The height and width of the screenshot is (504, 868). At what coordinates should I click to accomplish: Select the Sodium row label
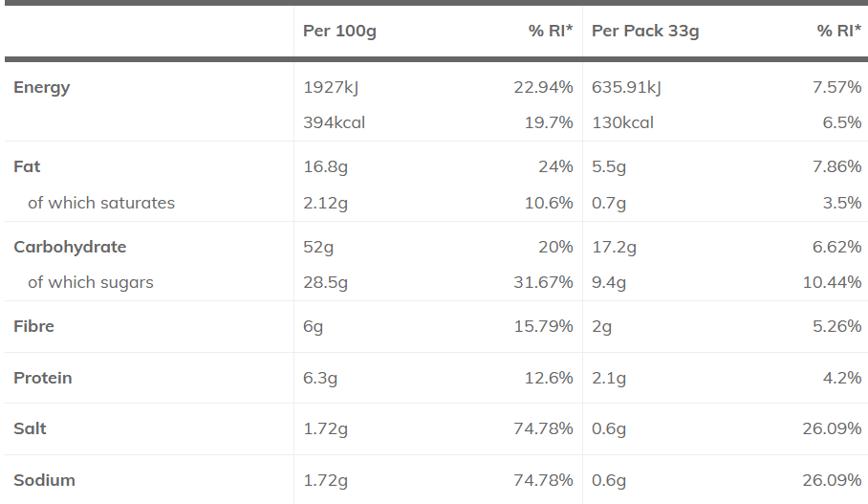tap(44, 480)
